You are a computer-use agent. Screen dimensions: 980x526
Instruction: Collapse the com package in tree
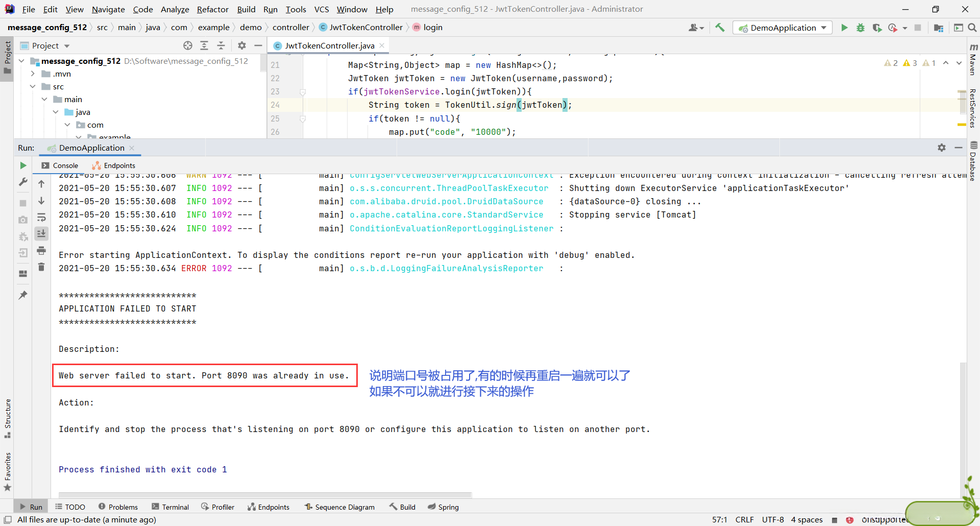coord(67,125)
